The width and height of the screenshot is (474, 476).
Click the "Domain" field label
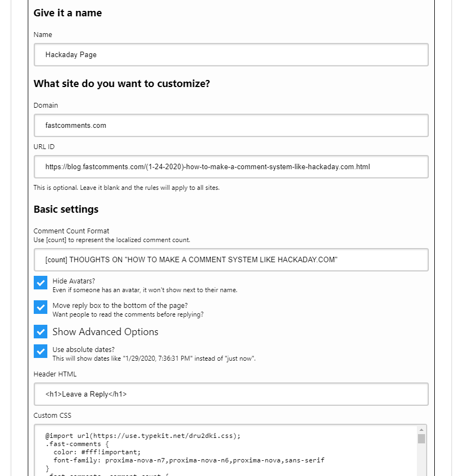46,106
